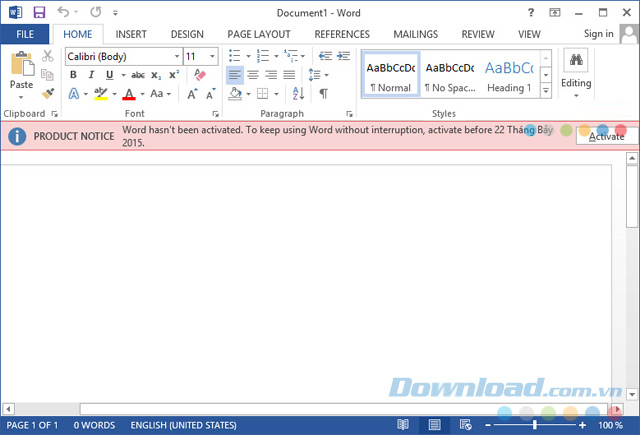Open the borders dropdown arrow
The image size is (640, 435).
tap(276, 94)
